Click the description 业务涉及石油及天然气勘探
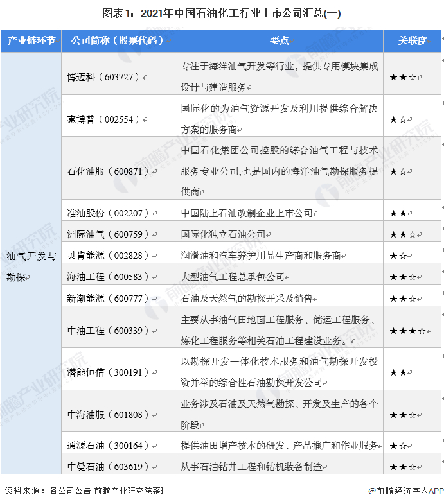444x504 pixels. point(279,414)
